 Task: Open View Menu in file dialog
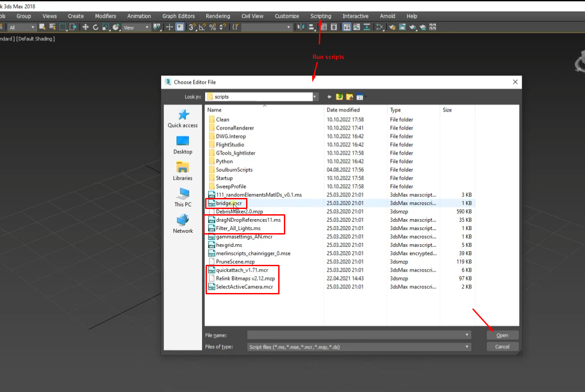click(361, 97)
